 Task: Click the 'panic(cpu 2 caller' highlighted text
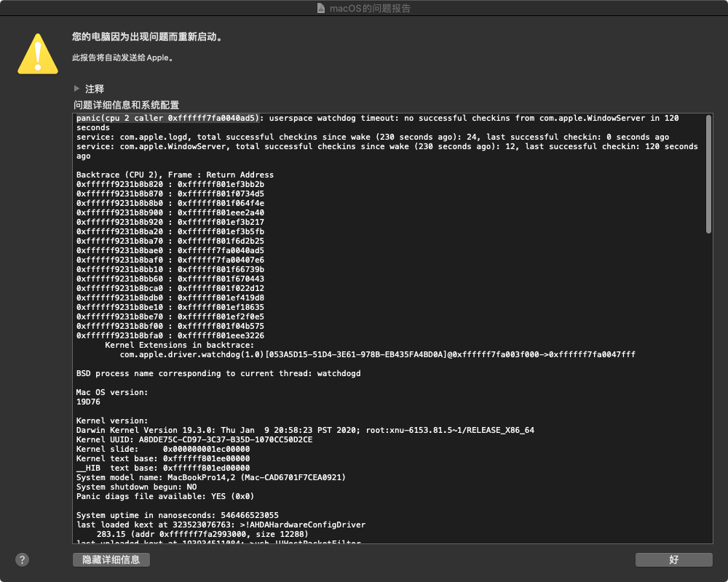[167, 118]
